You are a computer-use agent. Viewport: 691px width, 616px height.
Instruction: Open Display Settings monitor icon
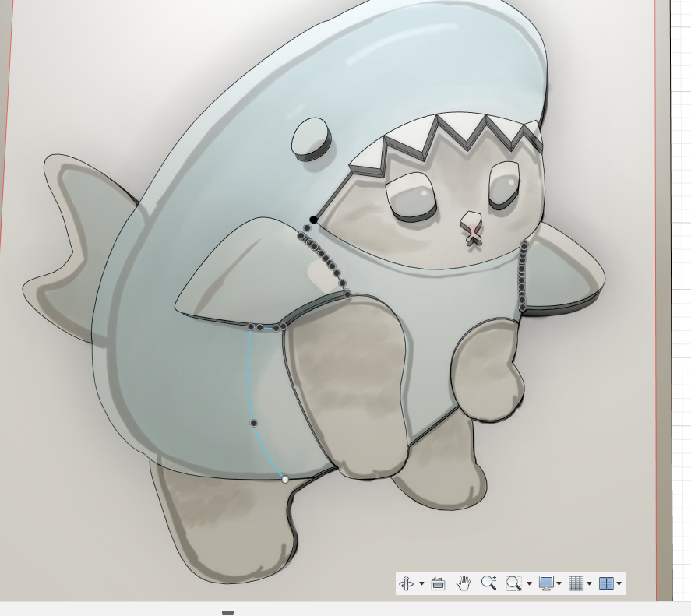(x=546, y=583)
